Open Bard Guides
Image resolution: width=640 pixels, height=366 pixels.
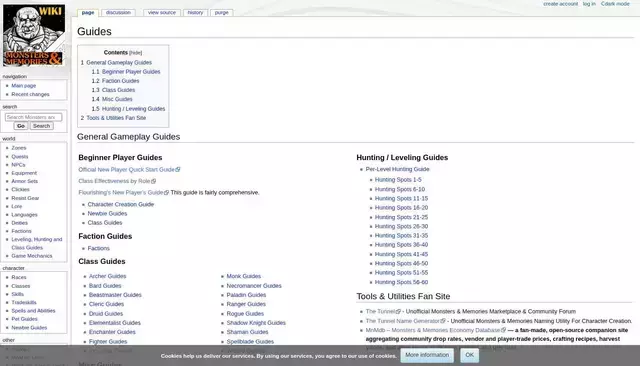pos(105,286)
